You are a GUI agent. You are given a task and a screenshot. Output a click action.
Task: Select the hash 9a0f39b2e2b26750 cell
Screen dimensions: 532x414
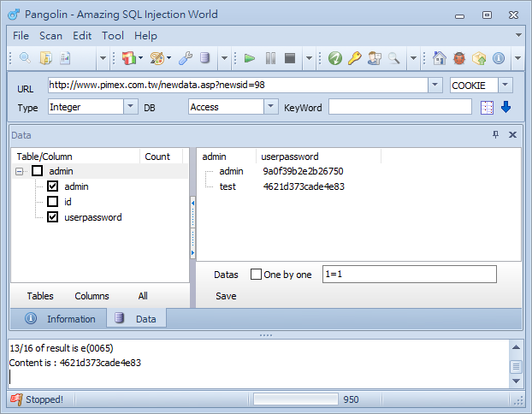point(303,171)
